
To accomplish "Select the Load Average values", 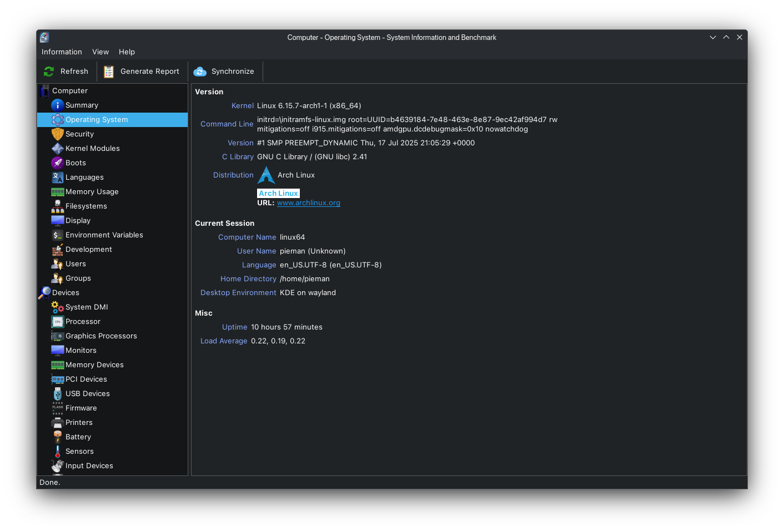I will (278, 341).
